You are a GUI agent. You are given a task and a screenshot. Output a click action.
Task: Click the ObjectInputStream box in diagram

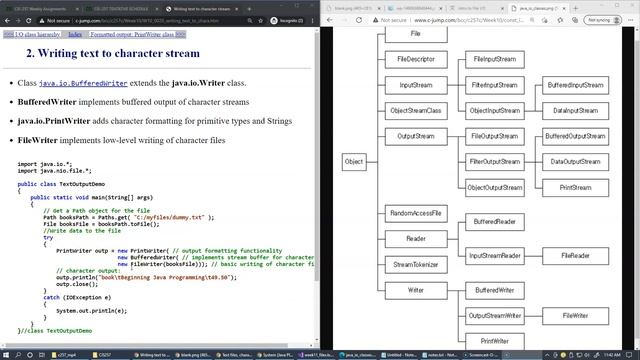[495, 111]
